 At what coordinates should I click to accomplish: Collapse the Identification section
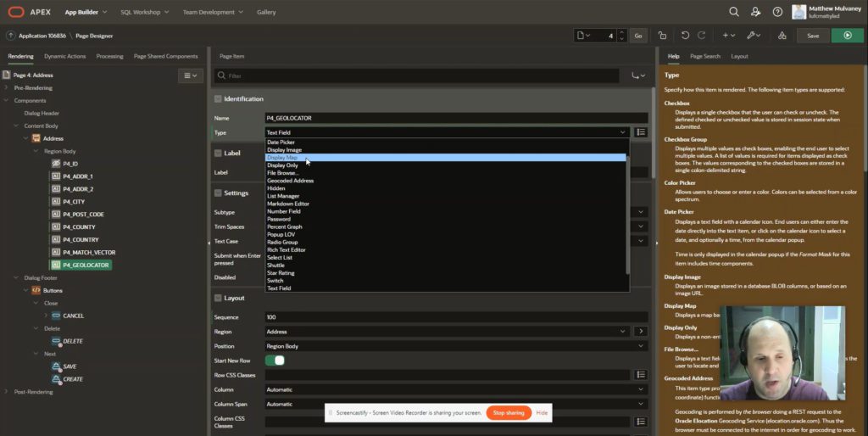[x=218, y=98]
